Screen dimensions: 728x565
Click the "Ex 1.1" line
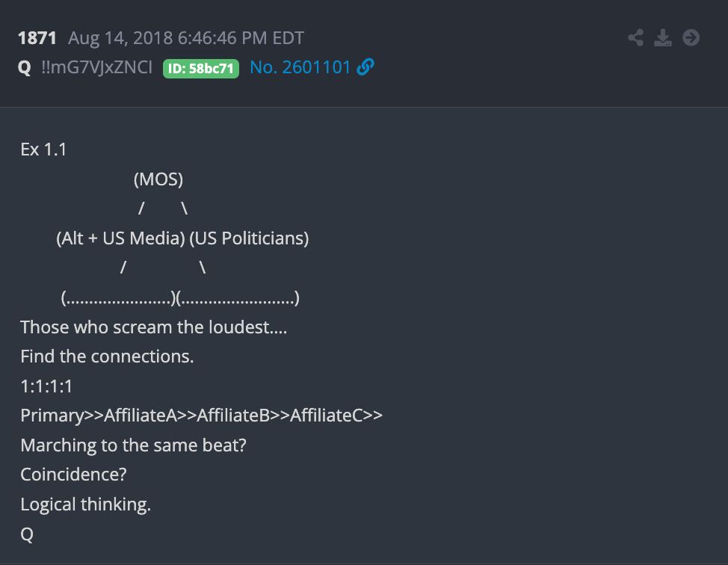[43, 149]
